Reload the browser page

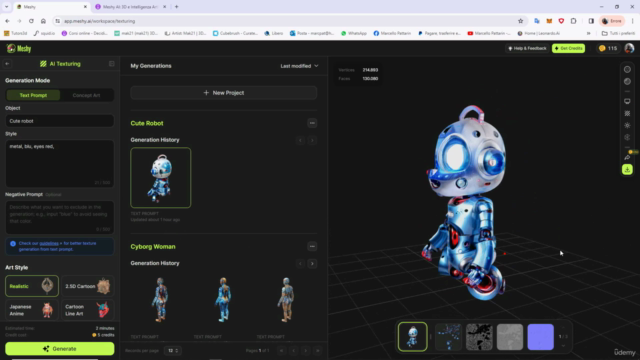[x=31, y=21]
